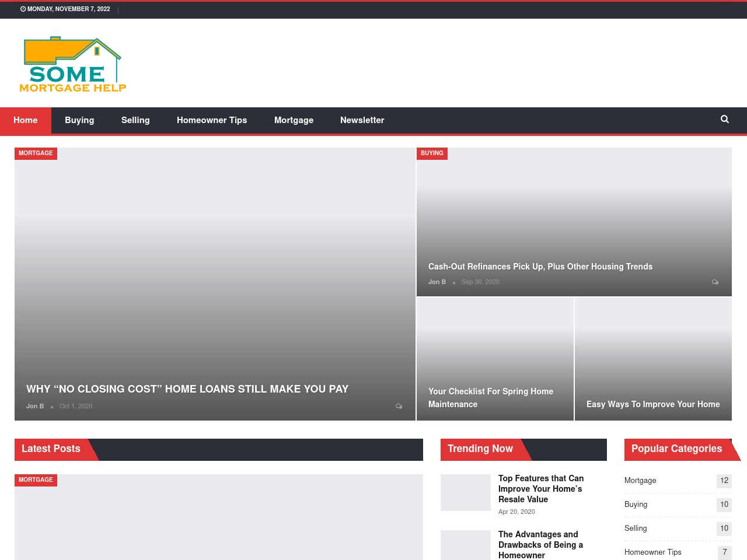Click thumbnail for Top Features article
The height and width of the screenshot is (560, 747).
pos(466,492)
